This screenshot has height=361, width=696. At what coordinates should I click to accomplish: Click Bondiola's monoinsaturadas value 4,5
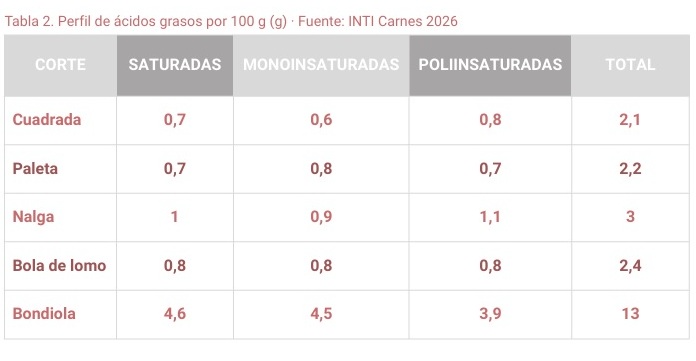[321, 314]
